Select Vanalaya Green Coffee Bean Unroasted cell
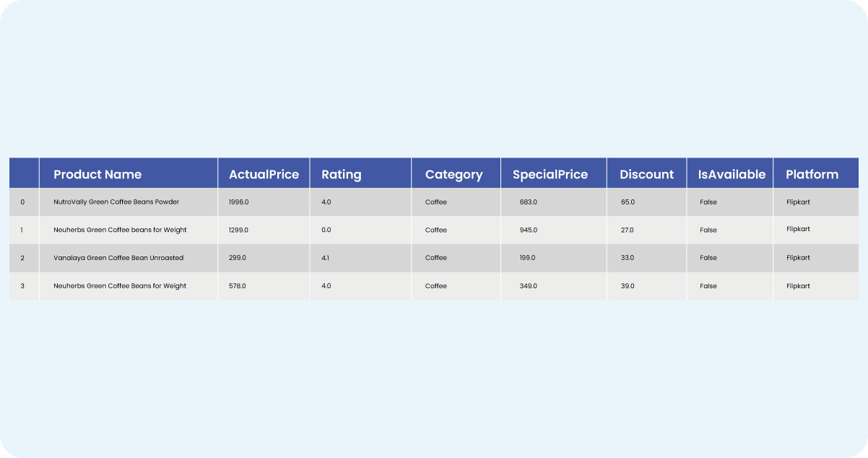This screenshot has height=458, width=868. pos(118,258)
